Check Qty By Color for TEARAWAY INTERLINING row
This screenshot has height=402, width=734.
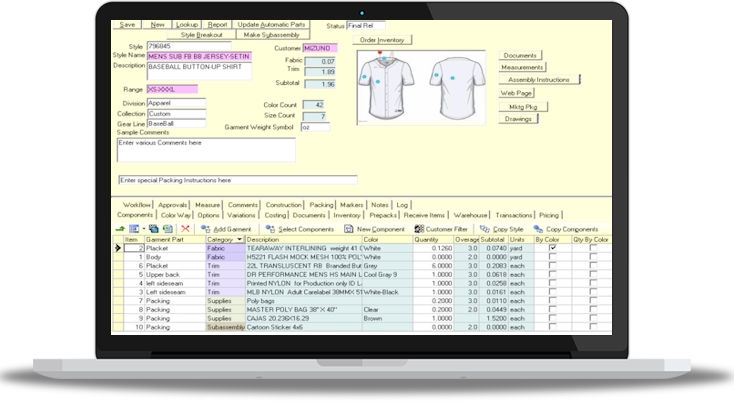click(x=593, y=248)
